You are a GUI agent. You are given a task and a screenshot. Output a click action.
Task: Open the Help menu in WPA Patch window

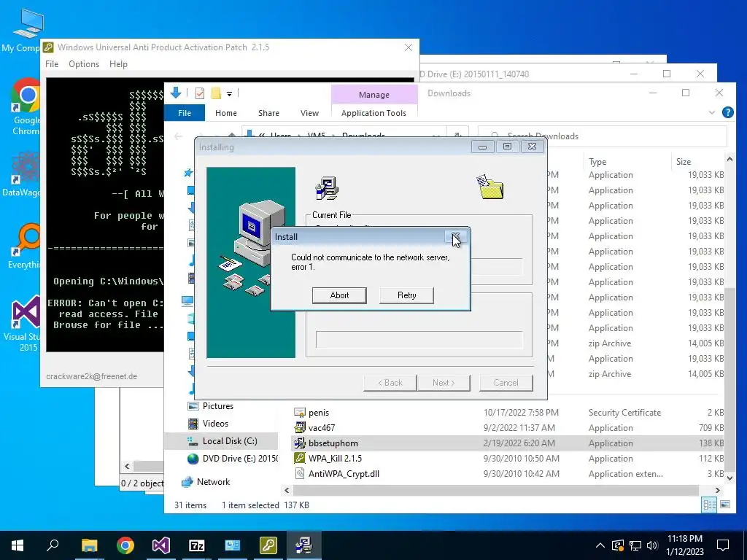[118, 64]
